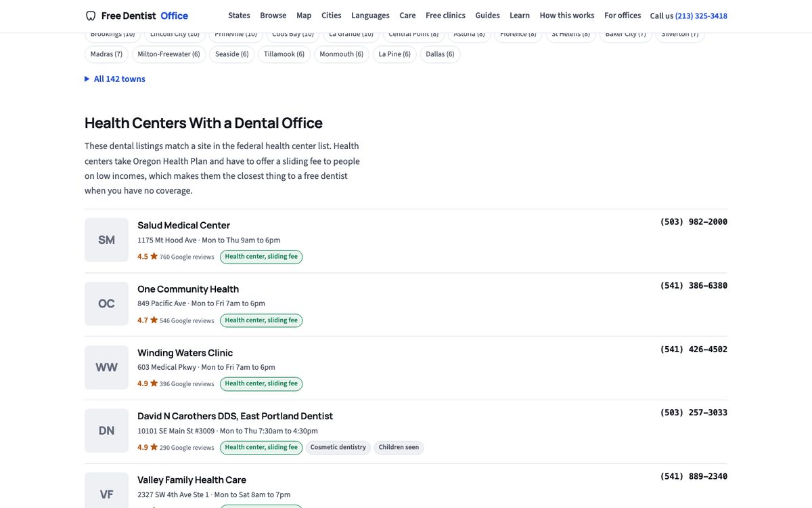The height and width of the screenshot is (508, 812).
Task: Open the One Community Health listing
Action: 188,289
